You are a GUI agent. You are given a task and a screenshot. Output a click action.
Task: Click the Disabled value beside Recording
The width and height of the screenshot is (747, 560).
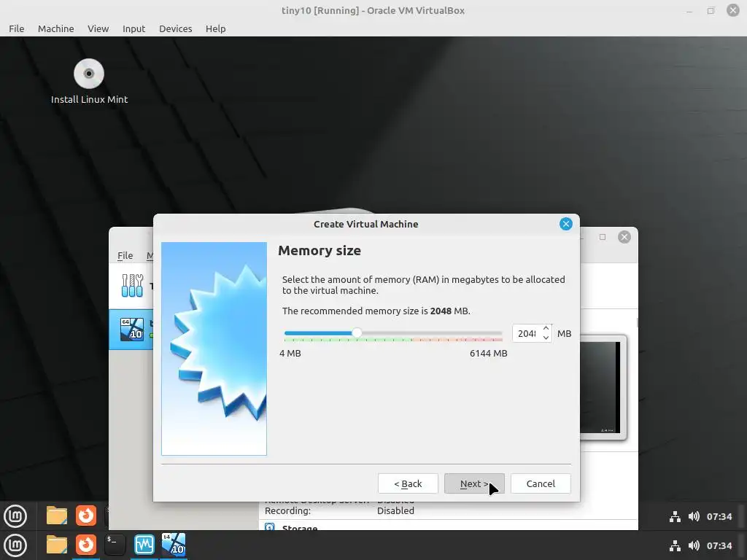(395, 511)
